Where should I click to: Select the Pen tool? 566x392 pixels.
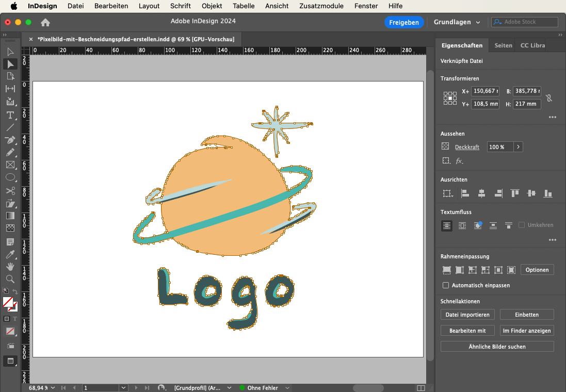click(10, 140)
